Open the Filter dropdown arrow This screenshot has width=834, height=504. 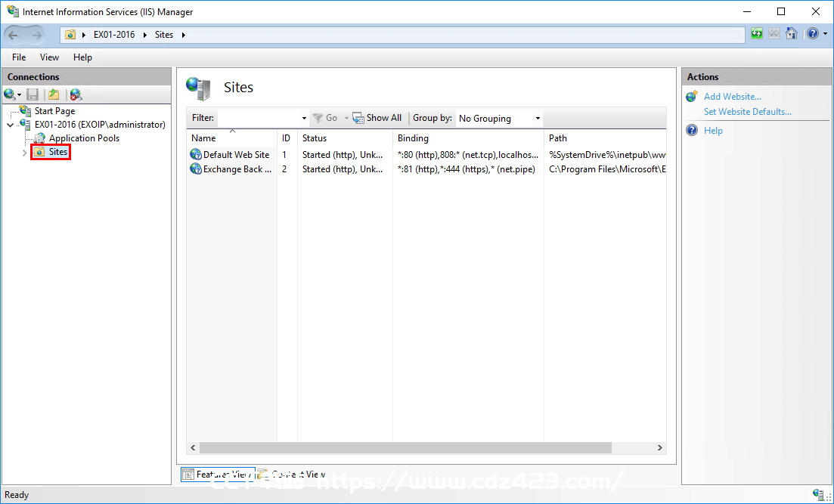pos(304,118)
